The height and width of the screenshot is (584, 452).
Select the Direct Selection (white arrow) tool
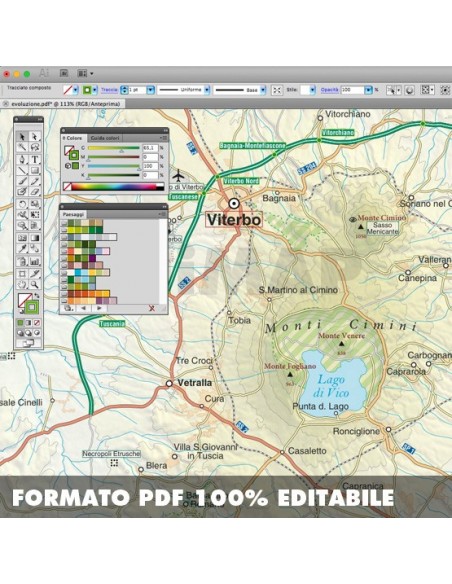[x=35, y=136]
